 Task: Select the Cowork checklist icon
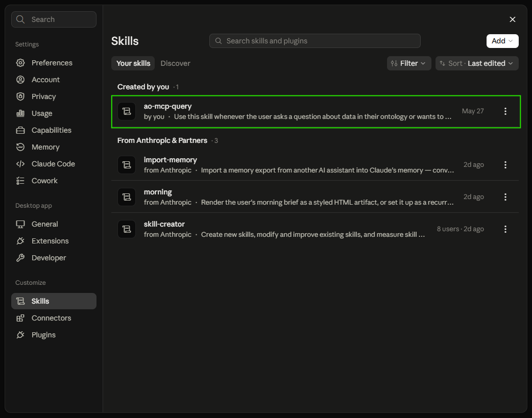[20, 181]
